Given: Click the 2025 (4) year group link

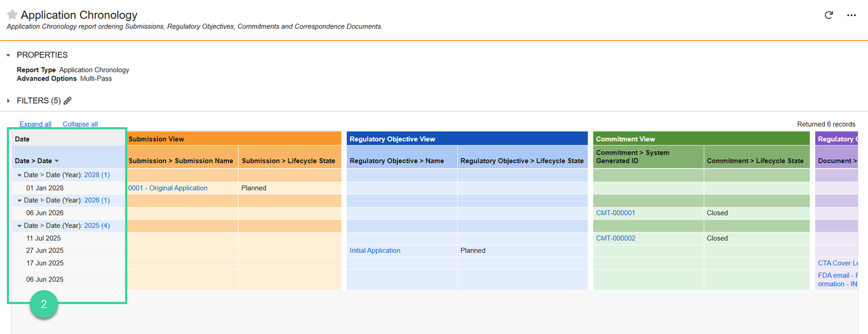Looking at the screenshot, I should [97, 225].
